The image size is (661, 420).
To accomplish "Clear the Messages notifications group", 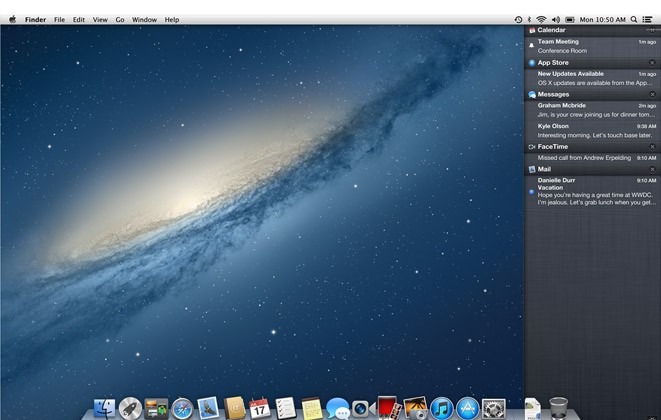I will point(652,94).
